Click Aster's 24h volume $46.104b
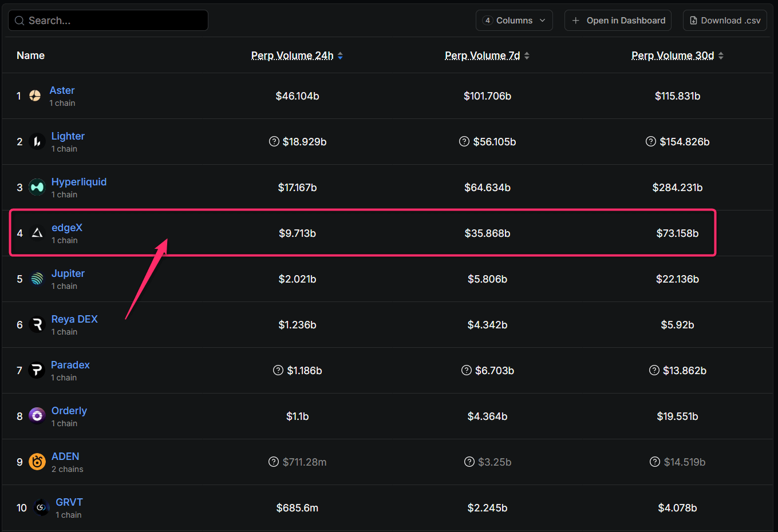The image size is (778, 532). pos(298,96)
